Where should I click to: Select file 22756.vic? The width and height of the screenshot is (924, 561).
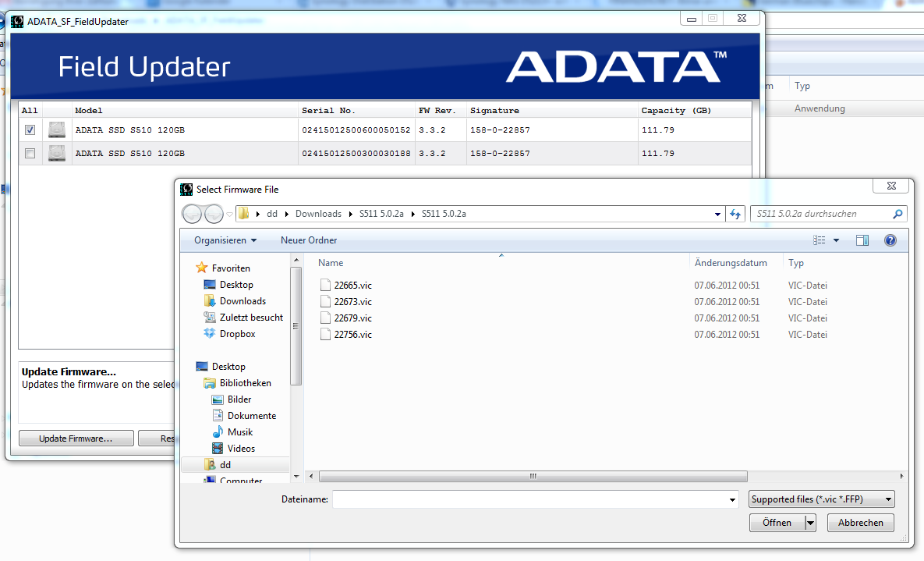pyautogui.click(x=353, y=335)
